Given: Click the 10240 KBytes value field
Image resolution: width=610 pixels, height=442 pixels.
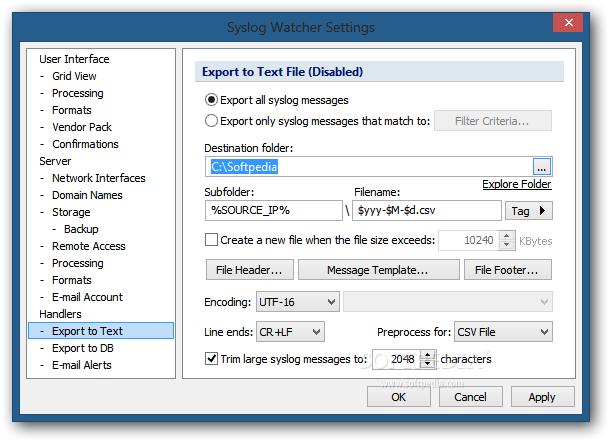Looking at the screenshot, I should pyautogui.click(x=469, y=240).
